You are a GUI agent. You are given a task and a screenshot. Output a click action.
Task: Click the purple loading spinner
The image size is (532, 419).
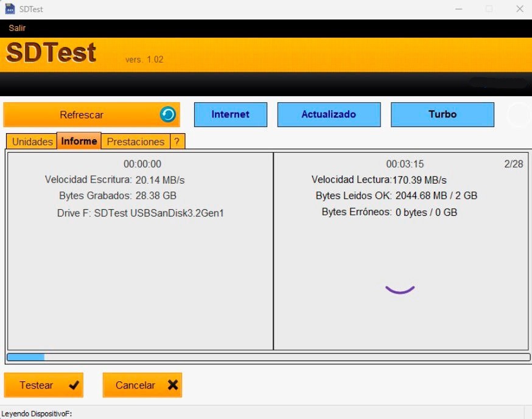pyautogui.click(x=399, y=290)
